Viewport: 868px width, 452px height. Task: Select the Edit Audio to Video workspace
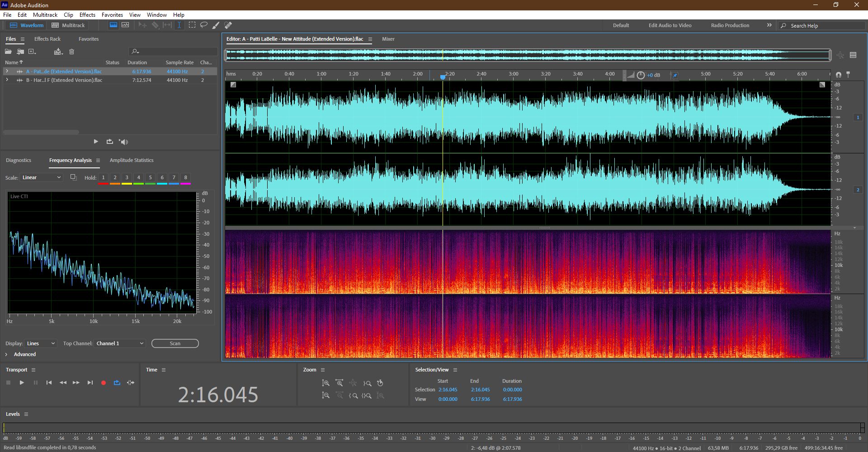670,25
